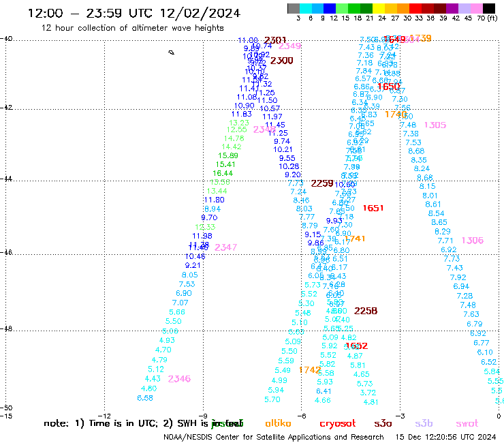
Task: Click the wave height value '4.93'
Action: click(167, 340)
